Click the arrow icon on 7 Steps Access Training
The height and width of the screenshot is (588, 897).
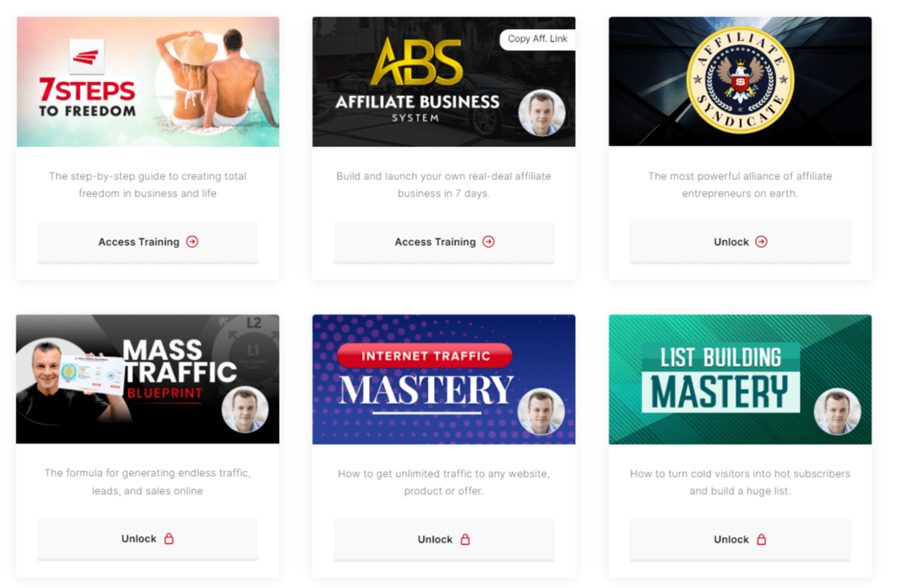[192, 242]
